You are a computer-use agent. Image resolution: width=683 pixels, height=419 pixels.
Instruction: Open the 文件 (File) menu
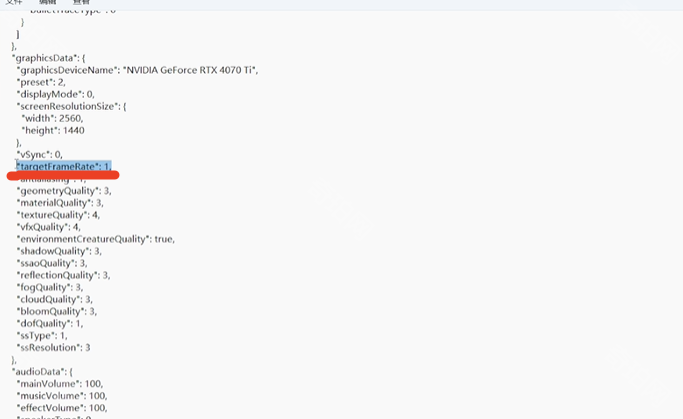pyautogui.click(x=13, y=3)
